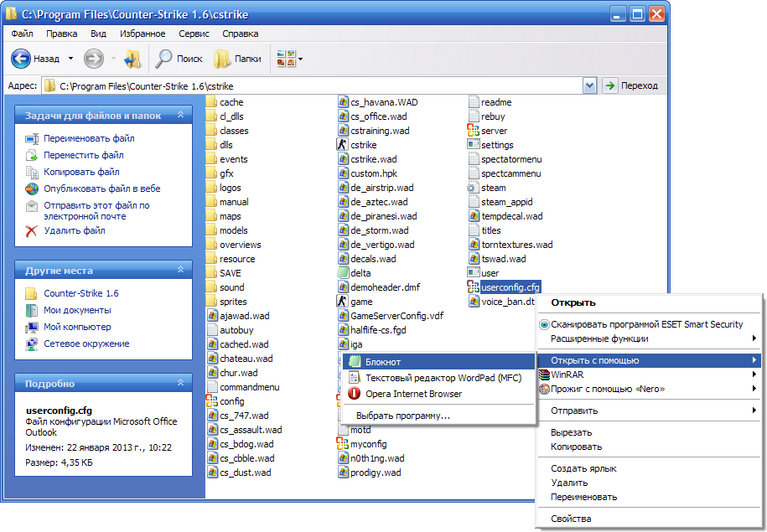
Task: Go up one folder level icon
Action: (132, 59)
